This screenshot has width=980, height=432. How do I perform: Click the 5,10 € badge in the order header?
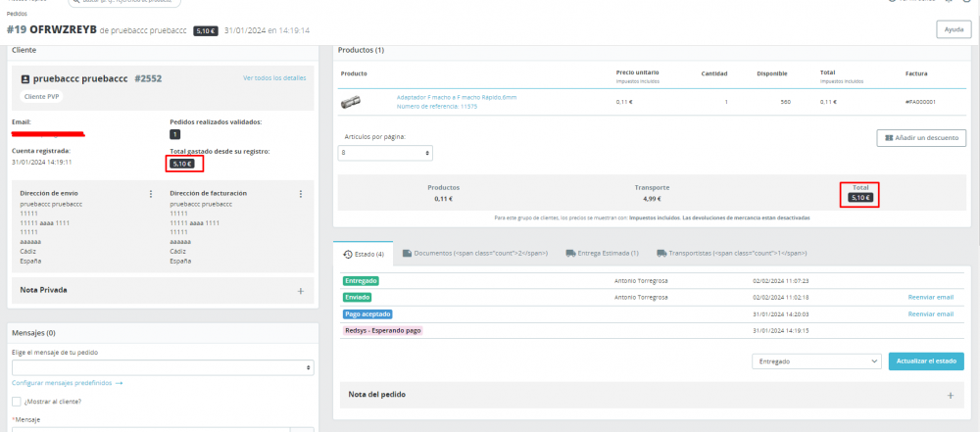[206, 30]
